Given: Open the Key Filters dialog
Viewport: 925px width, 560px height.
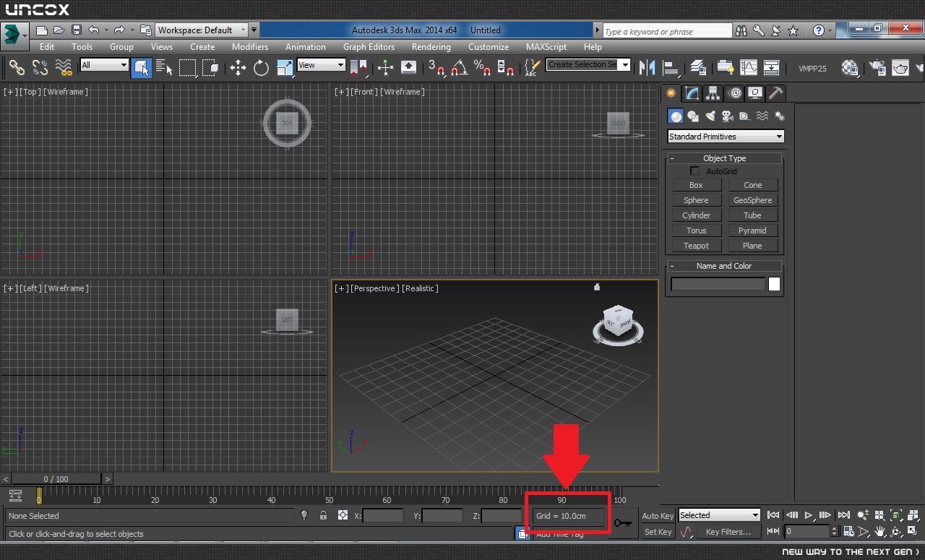Looking at the screenshot, I should click(x=728, y=532).
